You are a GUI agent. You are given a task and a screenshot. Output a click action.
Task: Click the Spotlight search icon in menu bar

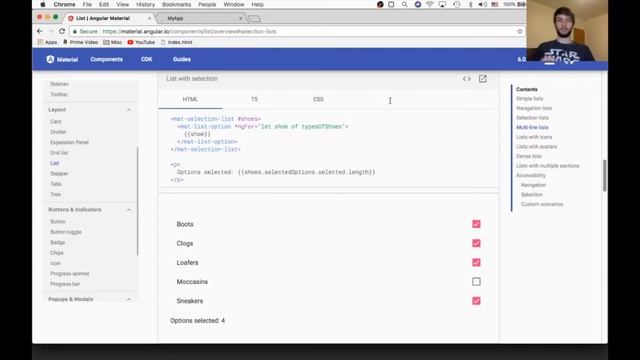(404, 4)
